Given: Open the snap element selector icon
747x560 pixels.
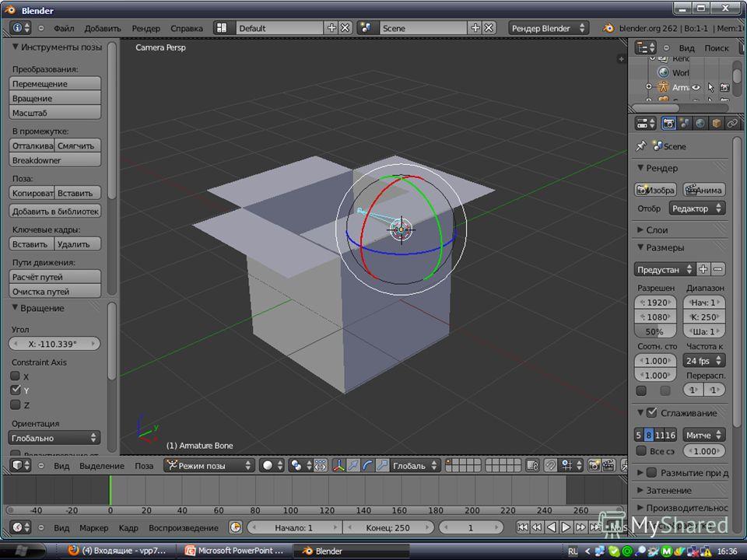Looking at the screenshot, I should pyautogui.click(x=571, y=465).
